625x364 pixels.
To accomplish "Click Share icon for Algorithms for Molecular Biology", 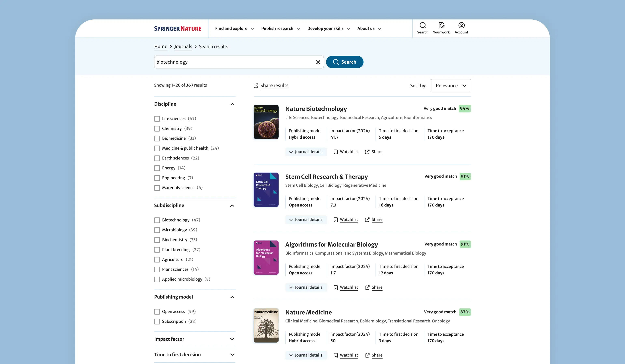I will 367,288.
